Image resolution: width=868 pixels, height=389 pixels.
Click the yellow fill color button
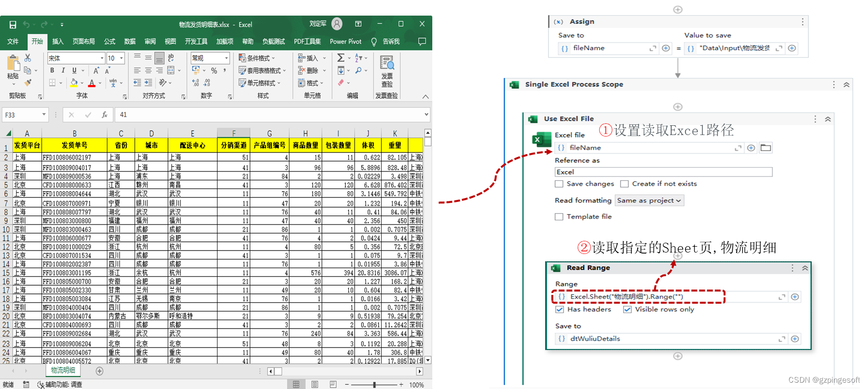tap(74, 83)
